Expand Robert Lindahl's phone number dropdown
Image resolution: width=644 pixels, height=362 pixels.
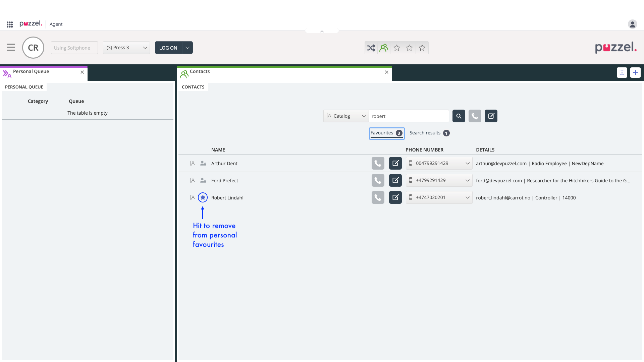pyautogui.click(x=467, y=197)
